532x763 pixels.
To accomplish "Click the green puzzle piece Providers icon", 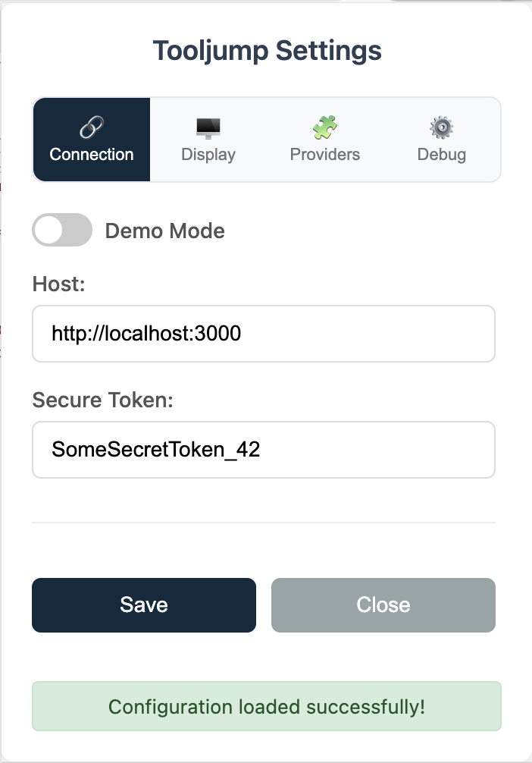I will (325, 127).
